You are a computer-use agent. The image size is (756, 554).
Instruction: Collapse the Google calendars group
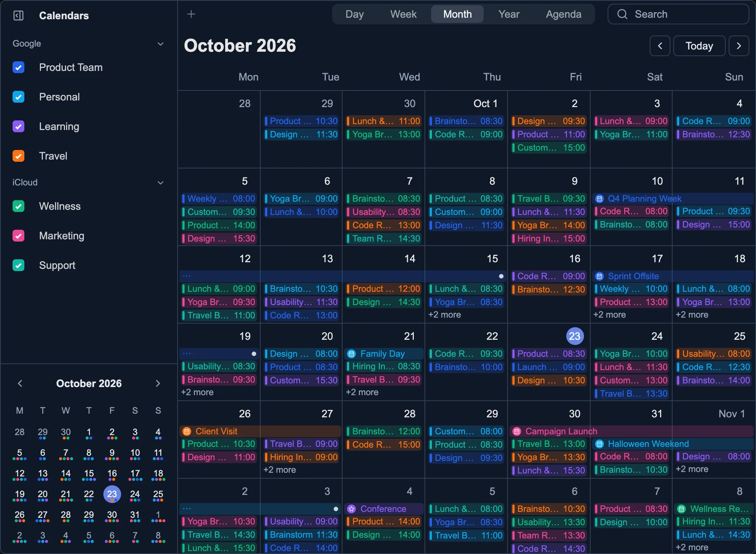click(x=161, y=44)
